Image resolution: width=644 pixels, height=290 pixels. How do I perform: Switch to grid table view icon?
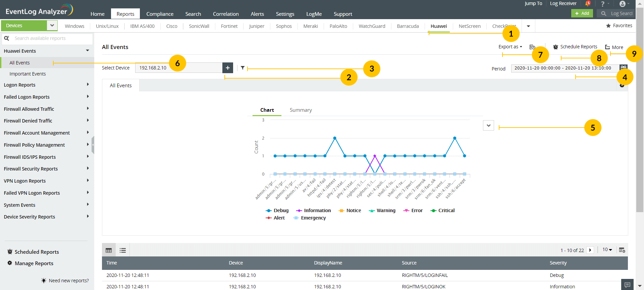pyautogui.click(x=109, y=250)
